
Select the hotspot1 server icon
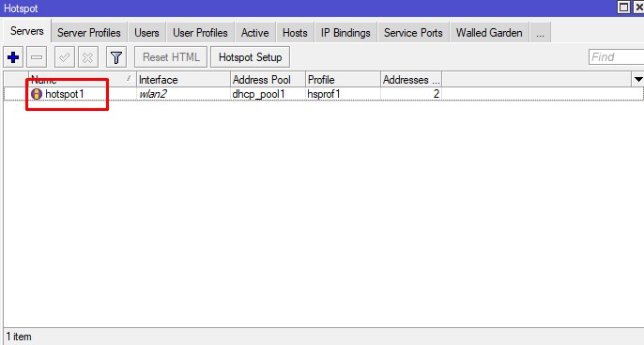37,94
